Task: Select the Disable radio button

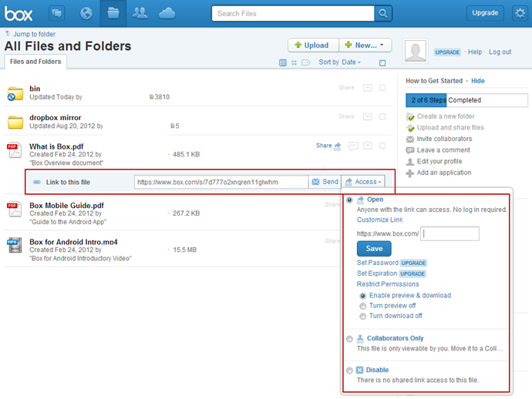Action: [x=349, y=370]
